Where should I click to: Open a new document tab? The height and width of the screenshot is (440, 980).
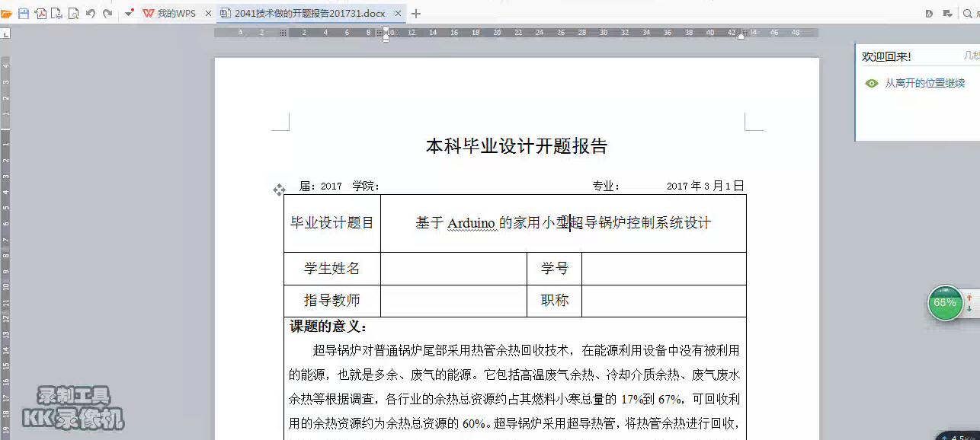pyautogui.click(x=416, y=14)
